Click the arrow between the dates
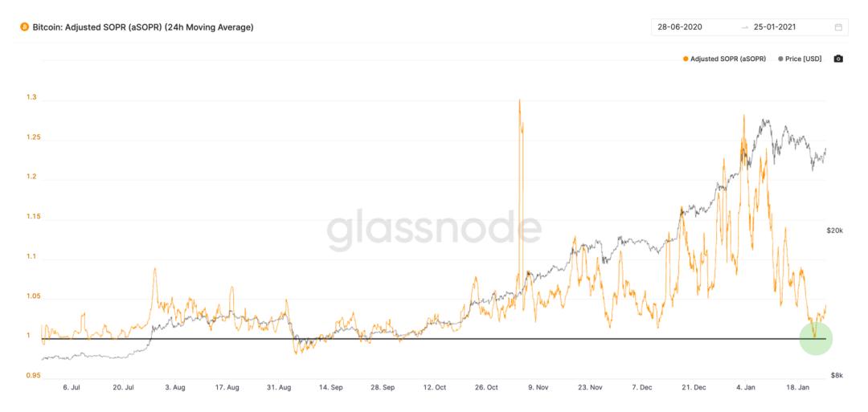 [x=744, y=27]
